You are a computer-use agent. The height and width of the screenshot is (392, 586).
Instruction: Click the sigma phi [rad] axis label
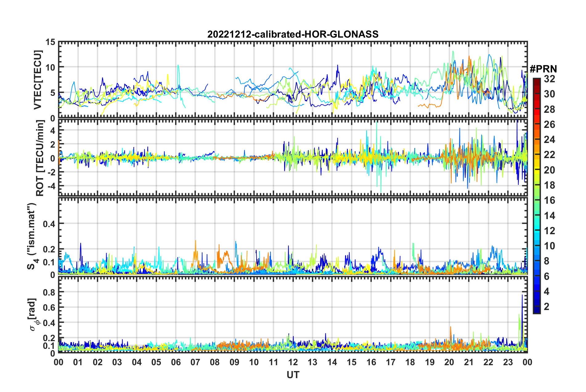[x=33, y=314]
